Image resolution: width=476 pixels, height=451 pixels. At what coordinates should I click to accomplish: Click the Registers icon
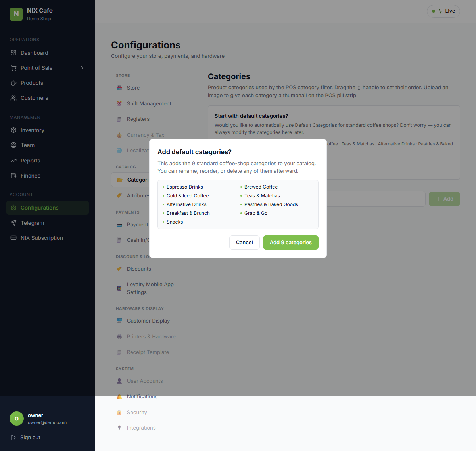tap(119, 119)
